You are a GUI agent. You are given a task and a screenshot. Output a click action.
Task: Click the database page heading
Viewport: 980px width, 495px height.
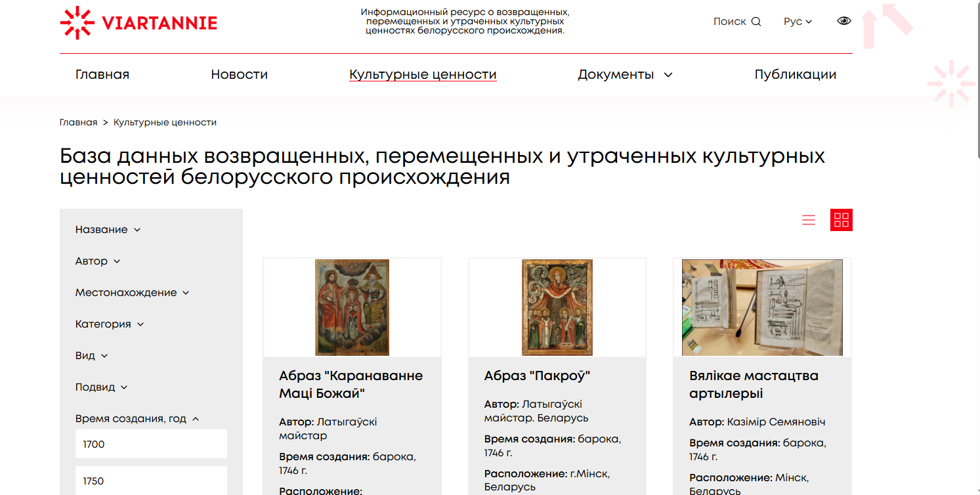click(442, 166)
